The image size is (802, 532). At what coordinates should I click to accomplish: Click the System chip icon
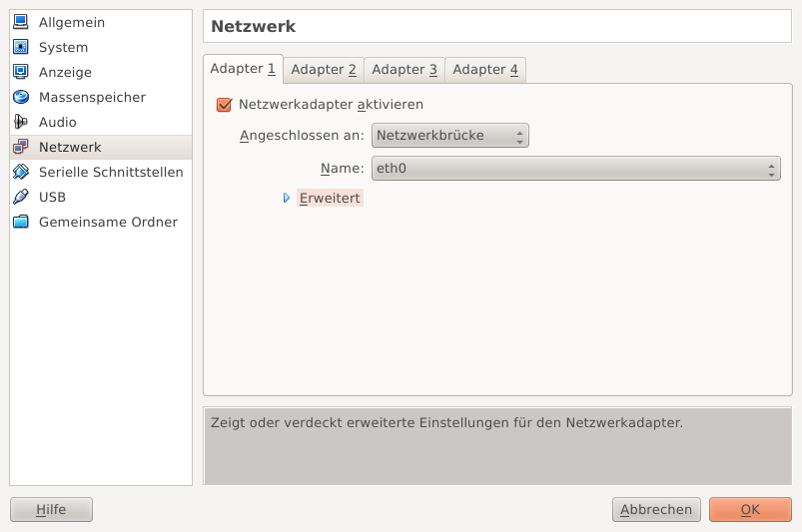pos(20,47)
